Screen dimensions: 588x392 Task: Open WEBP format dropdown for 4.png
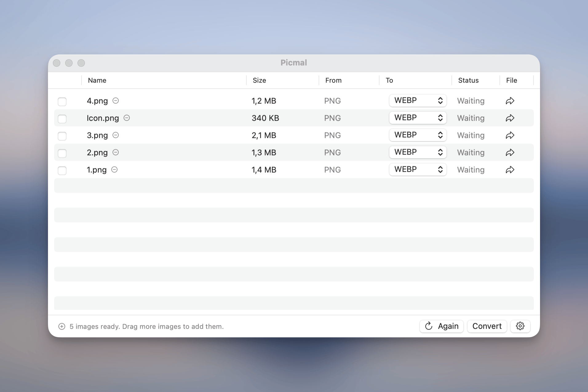point(418,101)
